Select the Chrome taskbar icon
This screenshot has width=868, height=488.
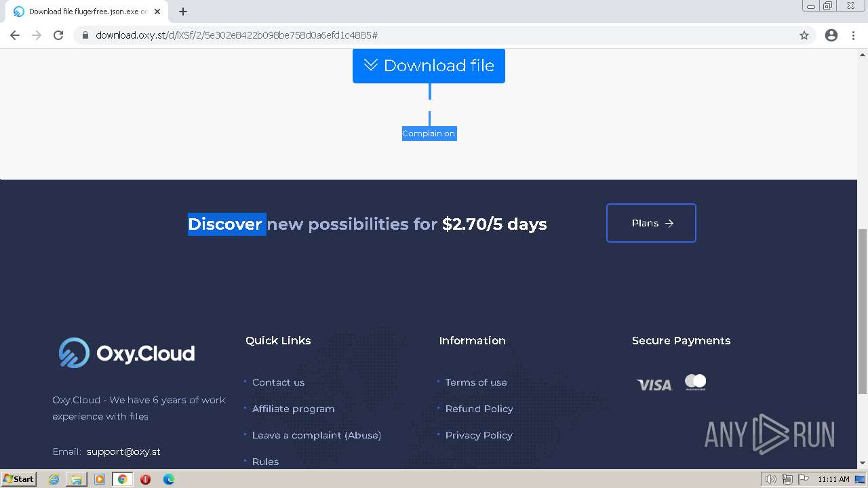[123, 479]
